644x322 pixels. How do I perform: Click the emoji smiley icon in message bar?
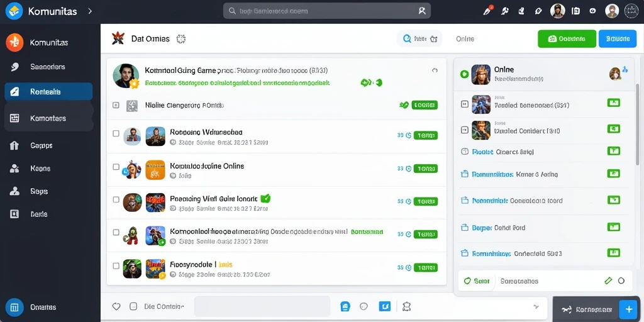364,306
